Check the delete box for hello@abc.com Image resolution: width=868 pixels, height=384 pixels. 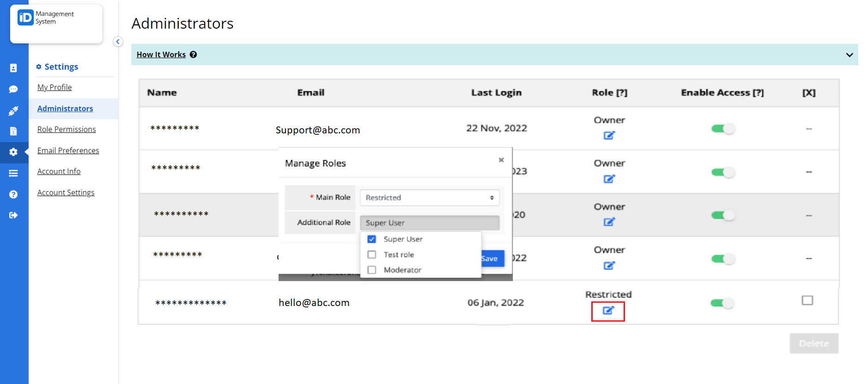(x=808, y=300)
